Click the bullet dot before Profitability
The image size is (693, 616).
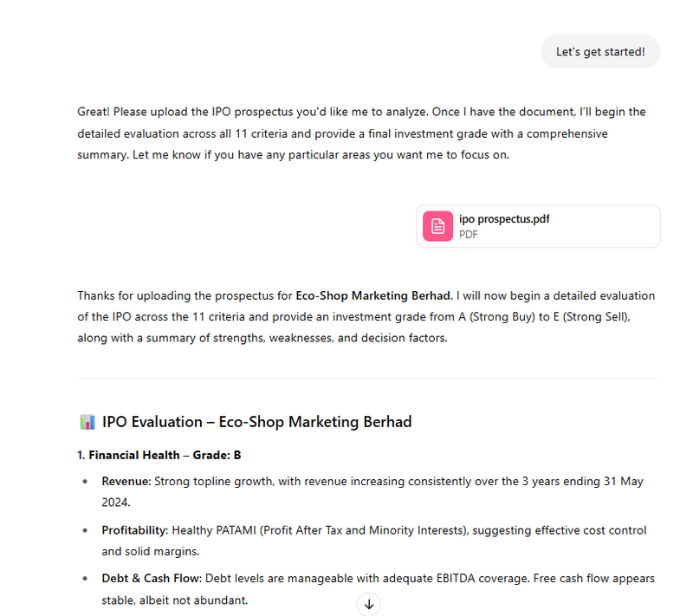tap(85, 530)
